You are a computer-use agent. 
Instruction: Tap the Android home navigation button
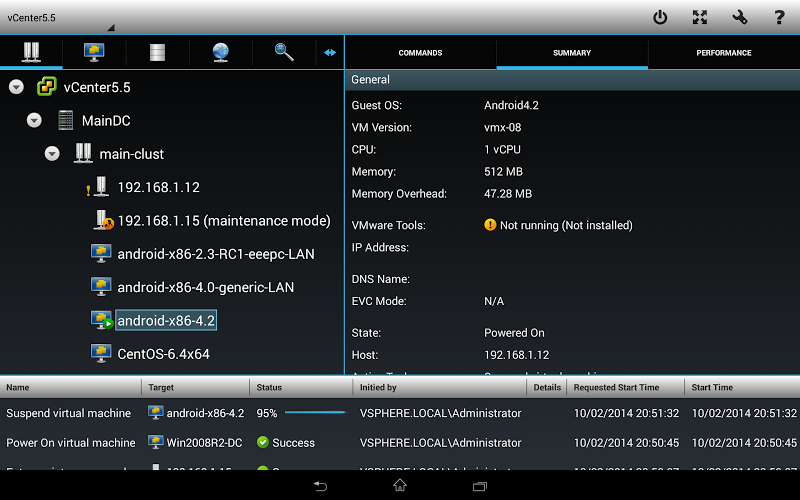400,485
